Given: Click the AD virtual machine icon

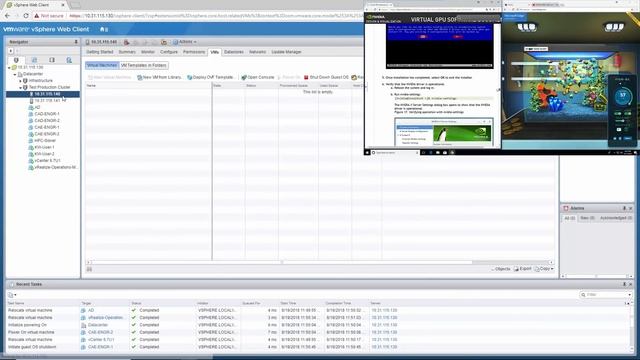Looking at the screenshot, I should pos(31,107).
